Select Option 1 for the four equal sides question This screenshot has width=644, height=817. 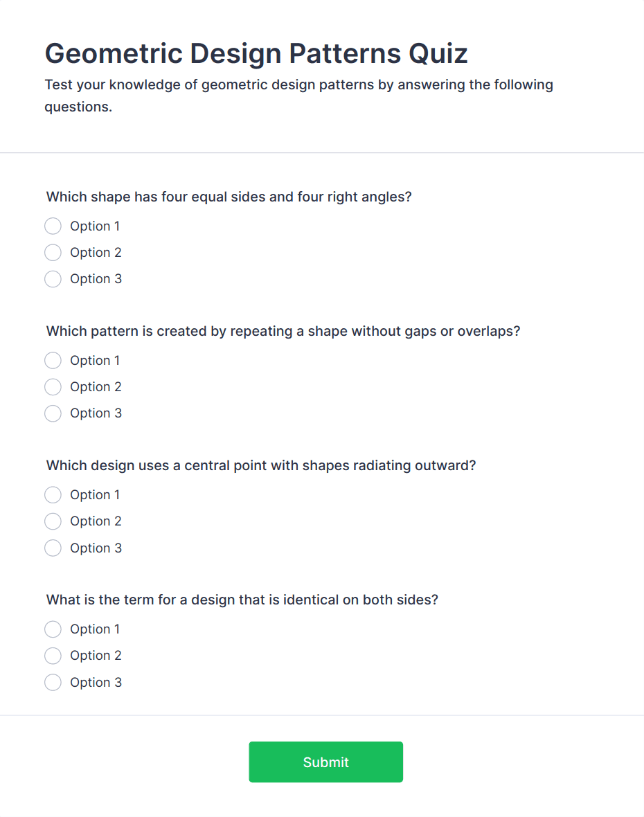pyautogui.click(x=53, y=226)
